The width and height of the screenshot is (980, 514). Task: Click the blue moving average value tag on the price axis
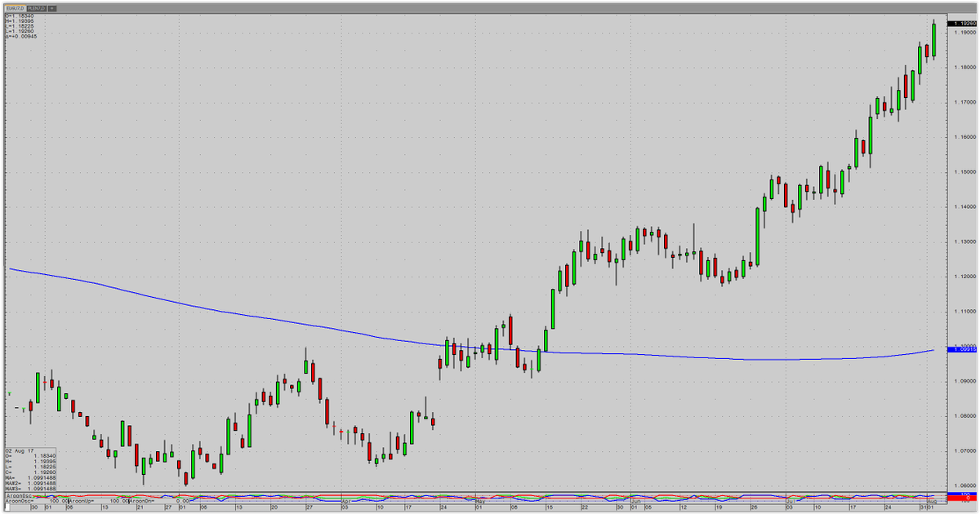click(x=961, y=350)
